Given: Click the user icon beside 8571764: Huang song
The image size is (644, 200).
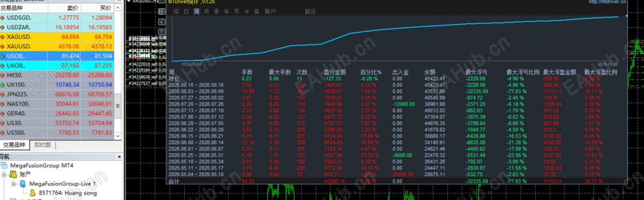Looking at the screenshot, I should [32, 192].
